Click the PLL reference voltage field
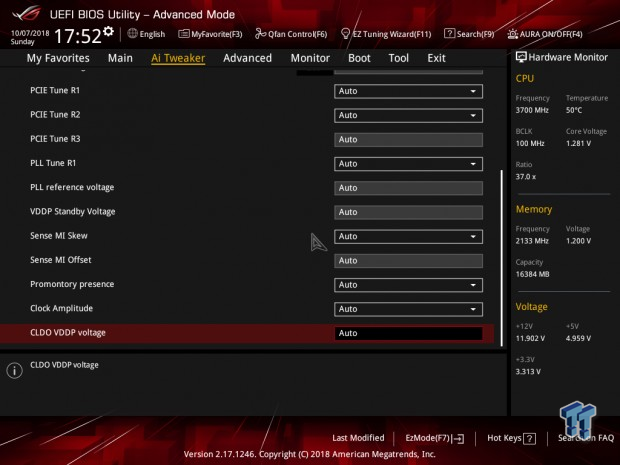The image size is (620, 465). [408, 188]
